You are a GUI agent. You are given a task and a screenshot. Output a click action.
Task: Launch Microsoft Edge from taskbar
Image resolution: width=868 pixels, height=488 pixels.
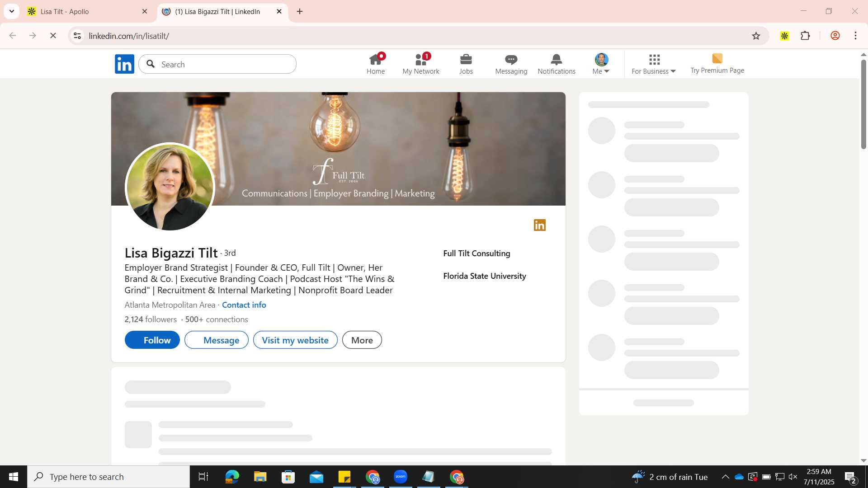click(232, 477)
